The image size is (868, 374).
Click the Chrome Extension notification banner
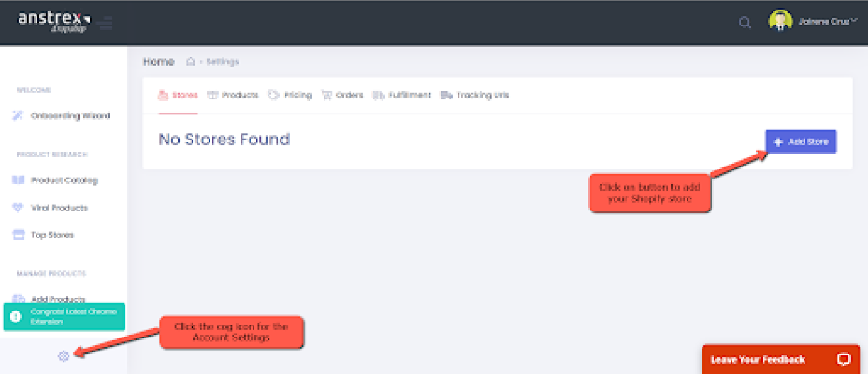tap(64, 317)
